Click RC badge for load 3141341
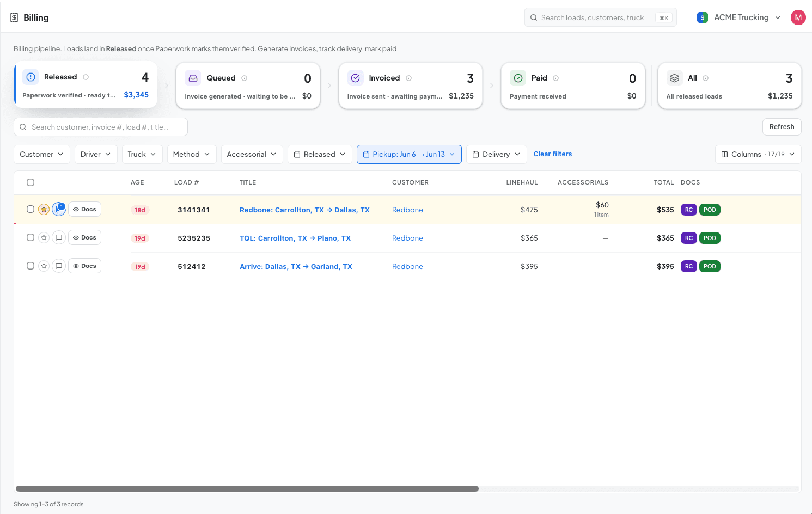Image resolution: width=812 pixels, height=514 pixels. pyautogui.click(x=688, y=210)
